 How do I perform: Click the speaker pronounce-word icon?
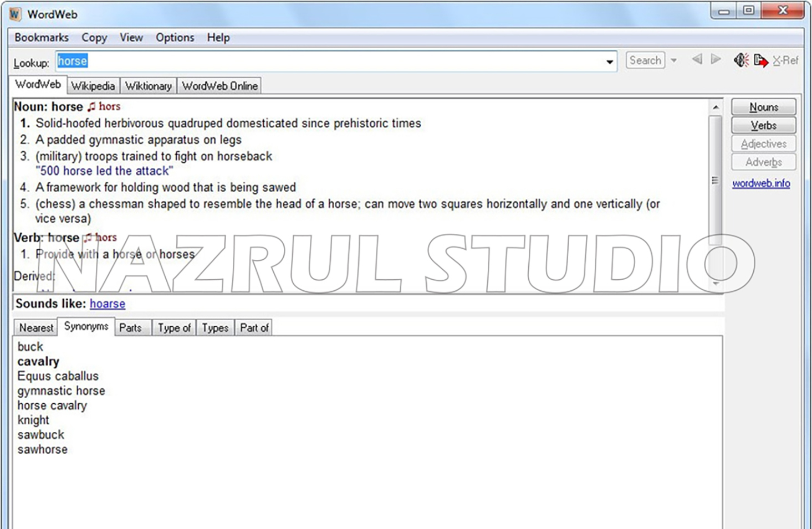click(x=741, y=60)
